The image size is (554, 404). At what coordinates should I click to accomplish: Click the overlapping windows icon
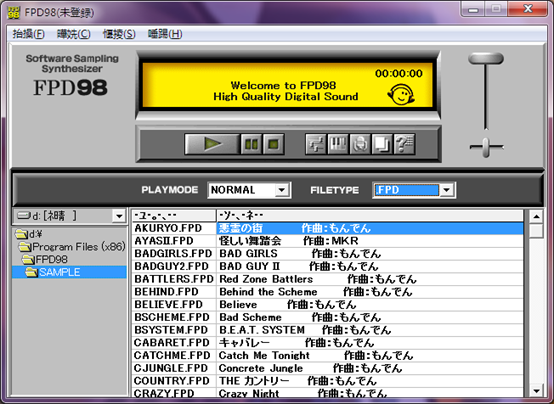pos(382,144)
